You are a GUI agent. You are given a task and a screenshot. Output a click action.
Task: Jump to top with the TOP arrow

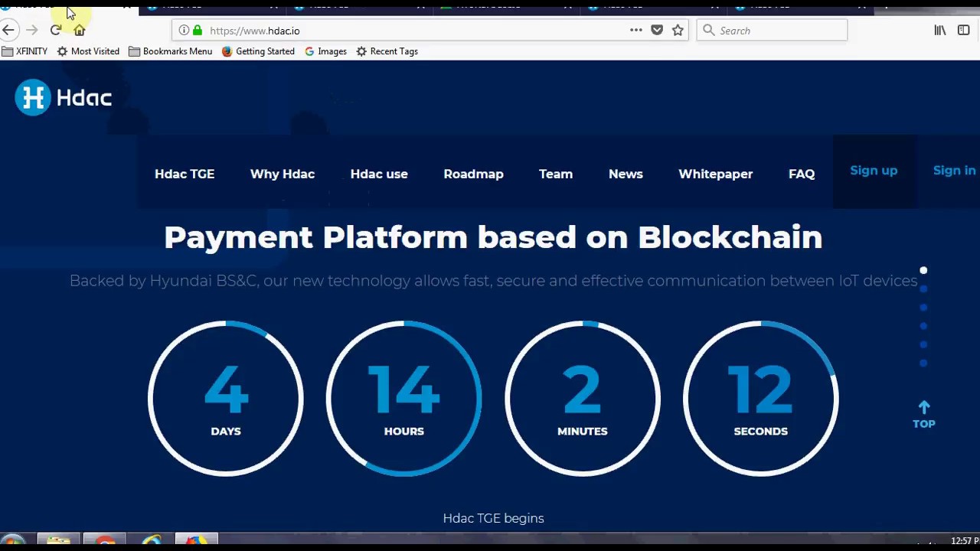click(924, 414)
